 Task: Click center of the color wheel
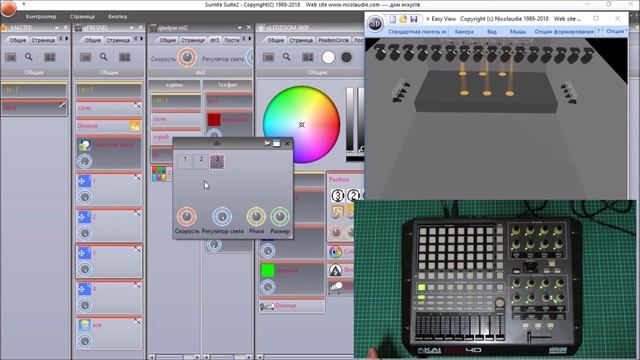pos(301,124)
